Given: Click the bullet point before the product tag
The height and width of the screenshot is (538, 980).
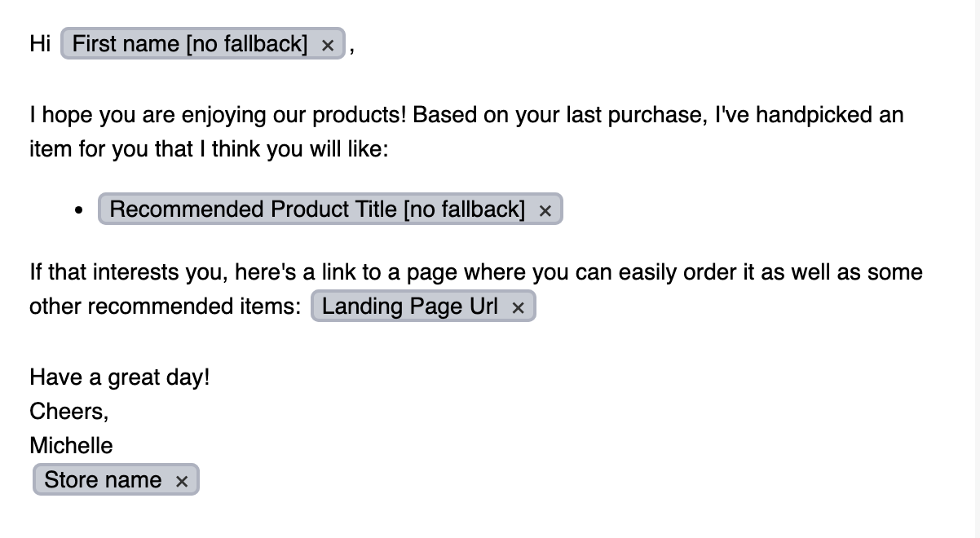Looking at the screenshot, I should 78,210.
